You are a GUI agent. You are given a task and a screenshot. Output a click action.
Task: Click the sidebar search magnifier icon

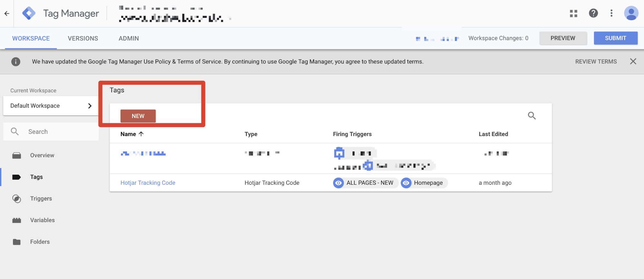tap(15, 131)
